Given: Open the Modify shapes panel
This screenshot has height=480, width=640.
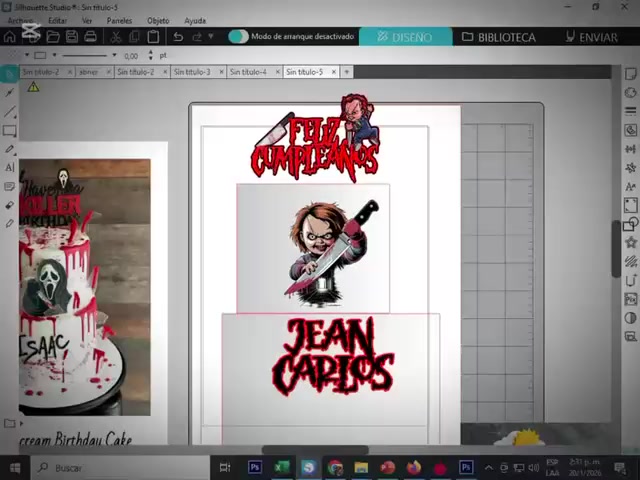Looking at the screenshot, I should coord(631,224).
